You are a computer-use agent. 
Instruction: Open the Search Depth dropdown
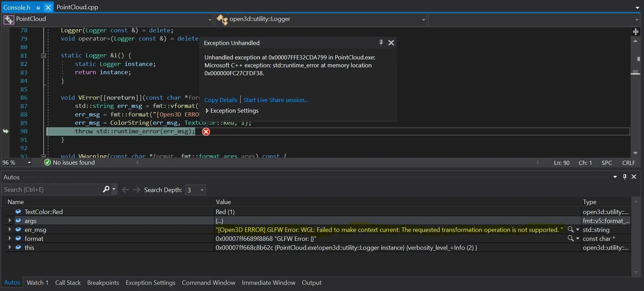202,190
